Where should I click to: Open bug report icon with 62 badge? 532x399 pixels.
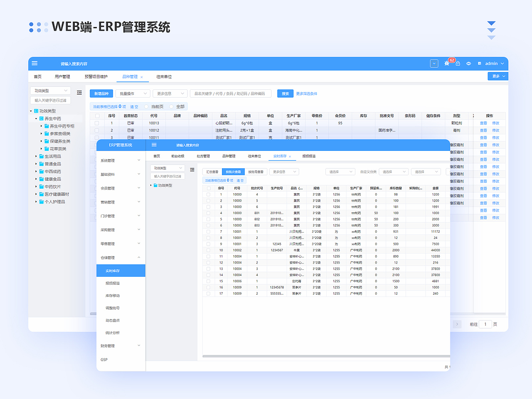pyautogui.click(x=447, y=63)
